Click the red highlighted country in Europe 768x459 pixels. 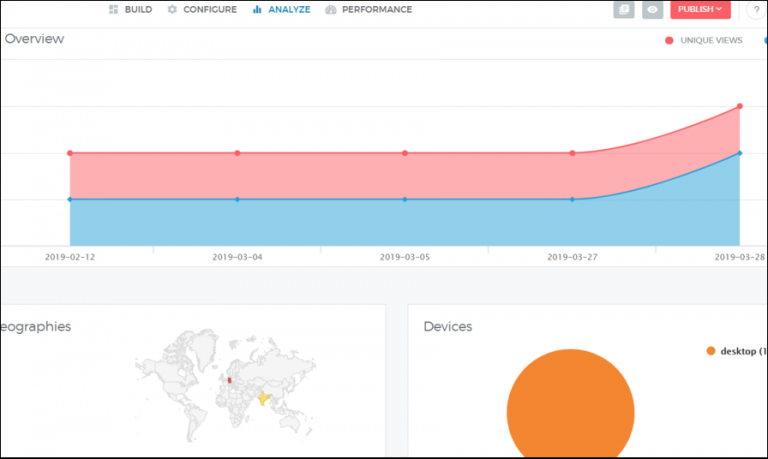[x=228, y=380]
